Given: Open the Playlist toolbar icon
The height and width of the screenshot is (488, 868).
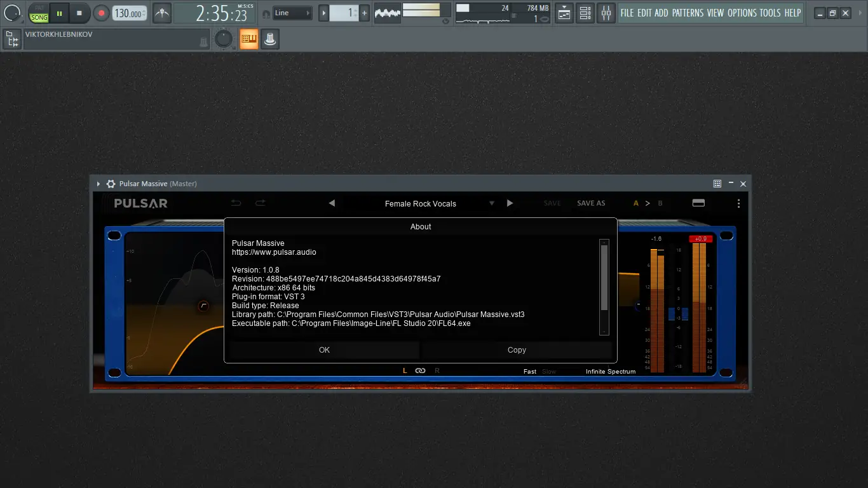Looking at the screenshot, I should [x=564, y=13].
